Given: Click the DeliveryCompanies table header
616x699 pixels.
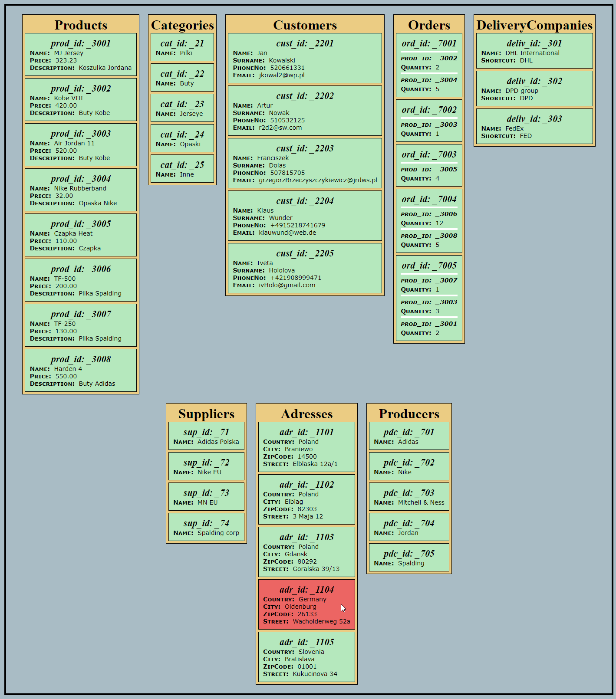Looking at the screenshot, I should (x=534, y=25).
